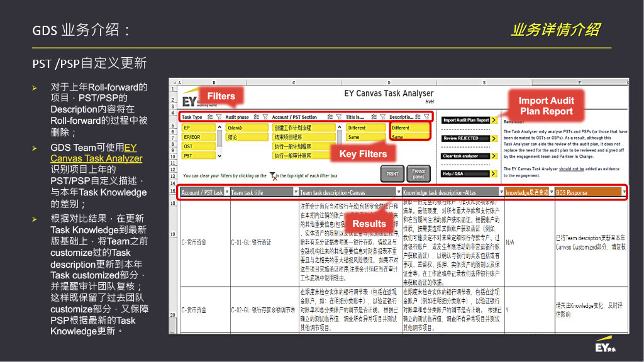Click the Account / PST Section scroll-up arrow
Screen dimensions: 644x362
point(339,127)
